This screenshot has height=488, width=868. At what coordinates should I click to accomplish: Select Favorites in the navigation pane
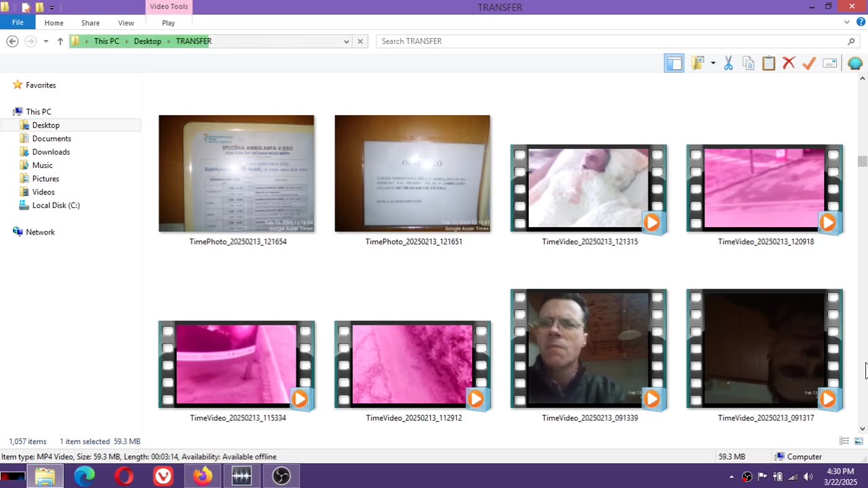pos(41,85)
